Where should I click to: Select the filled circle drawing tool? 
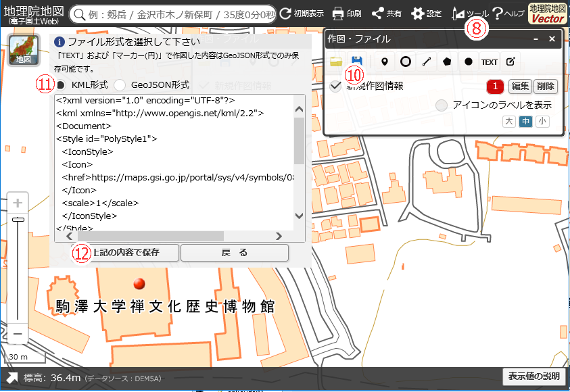click(468, 62)
